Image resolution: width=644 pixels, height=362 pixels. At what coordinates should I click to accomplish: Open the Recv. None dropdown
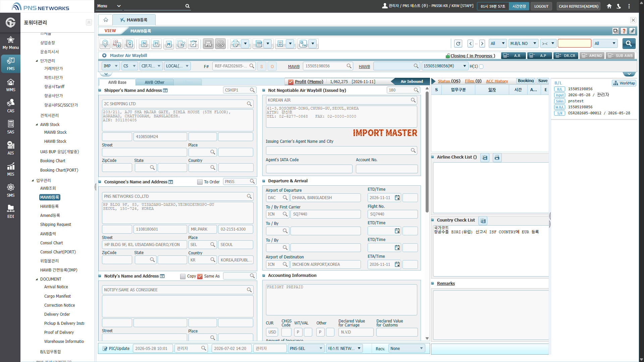tap(407, 349)
